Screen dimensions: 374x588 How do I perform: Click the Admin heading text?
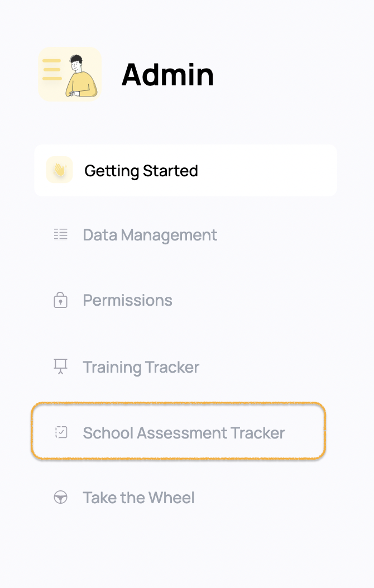[167, 75]
